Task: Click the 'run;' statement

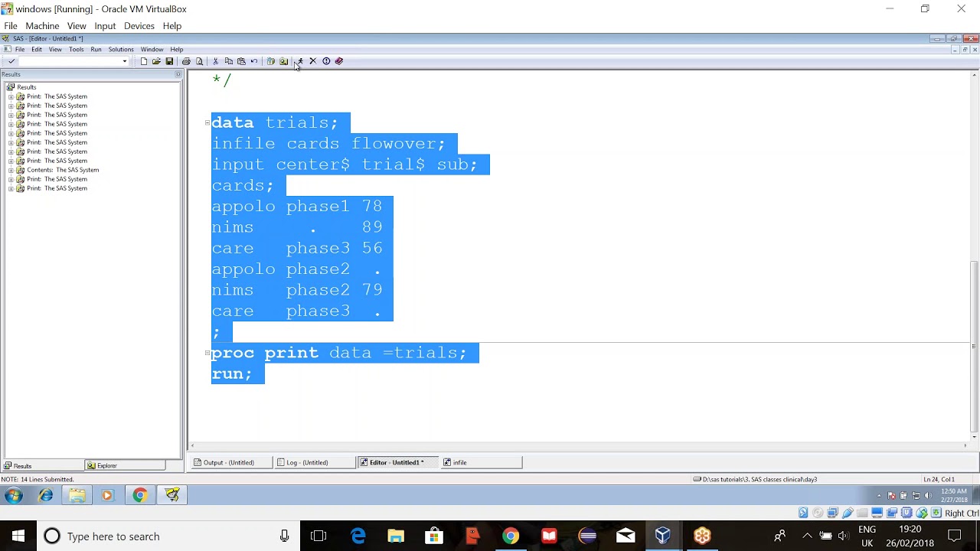Action: pyautogui.click(x=232, y=373)
